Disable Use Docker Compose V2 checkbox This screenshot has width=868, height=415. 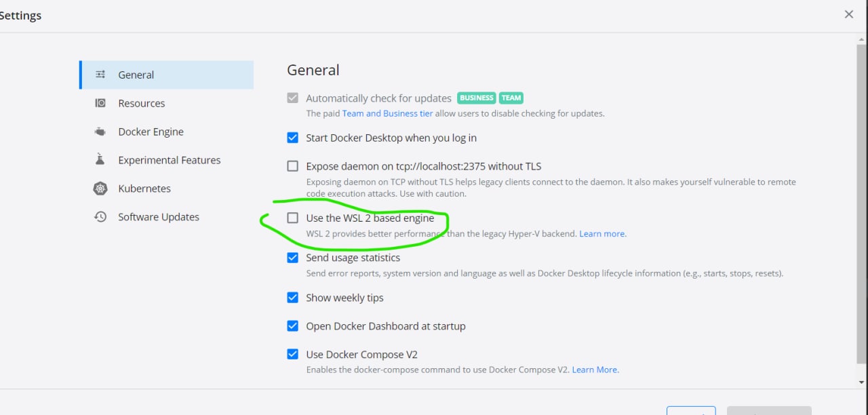tap(292, 355)
